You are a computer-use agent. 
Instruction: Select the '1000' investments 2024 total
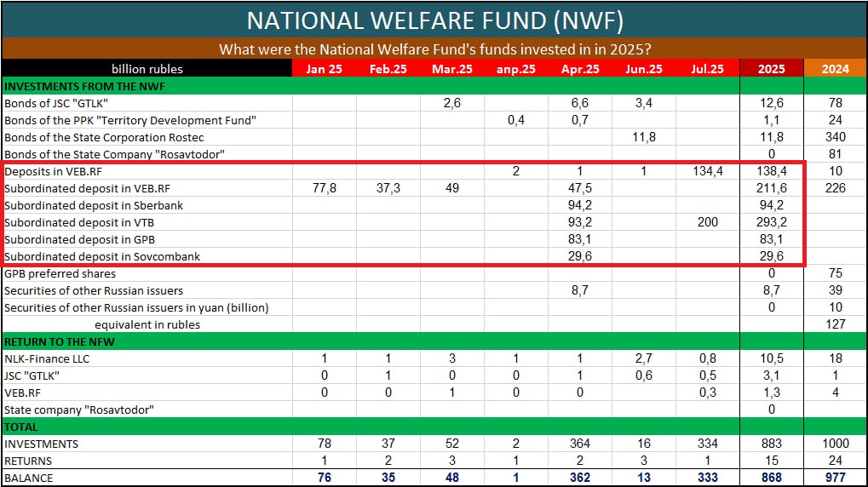click(x=836, y=444)
